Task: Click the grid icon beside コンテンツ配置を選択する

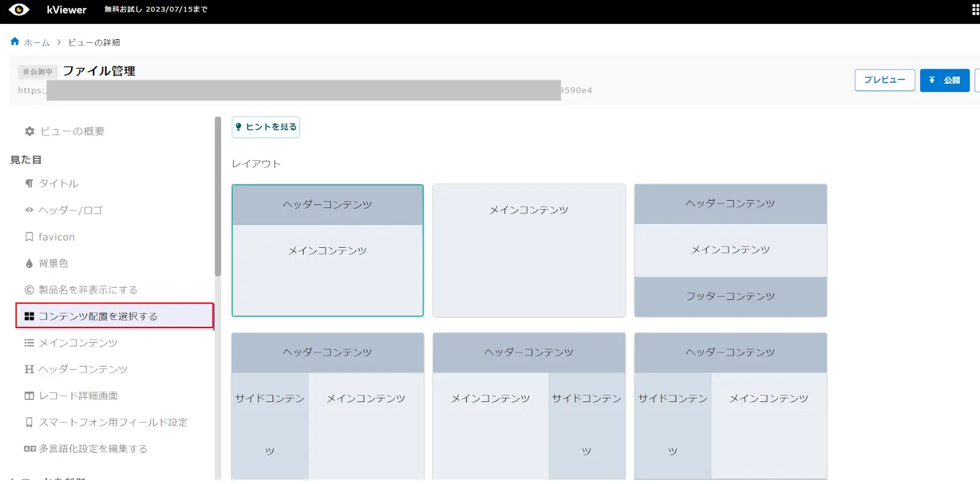Action: tap(29, 316)
